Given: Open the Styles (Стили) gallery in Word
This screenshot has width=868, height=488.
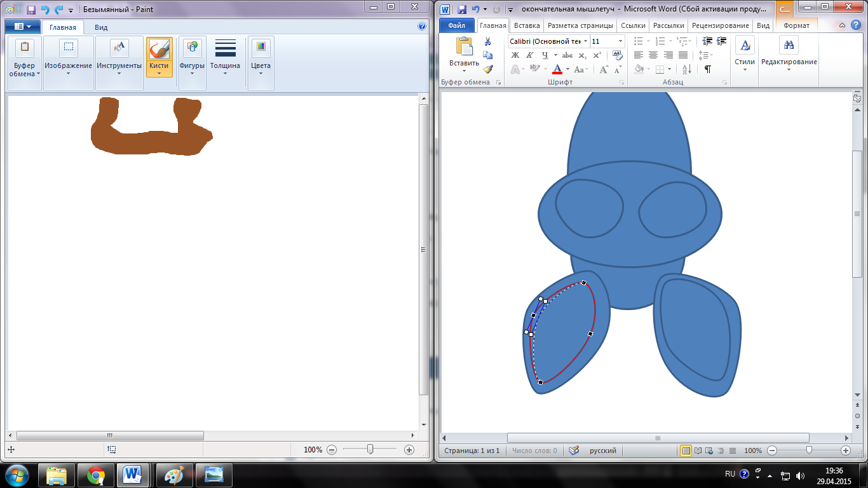Looking at the screenshot, I should point(745,52).
